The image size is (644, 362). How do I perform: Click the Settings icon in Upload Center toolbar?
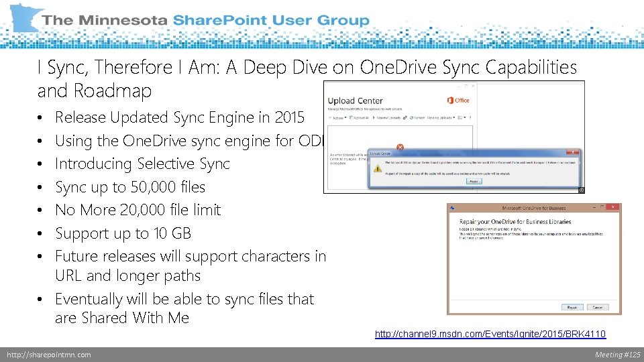[x=405, y=118]
